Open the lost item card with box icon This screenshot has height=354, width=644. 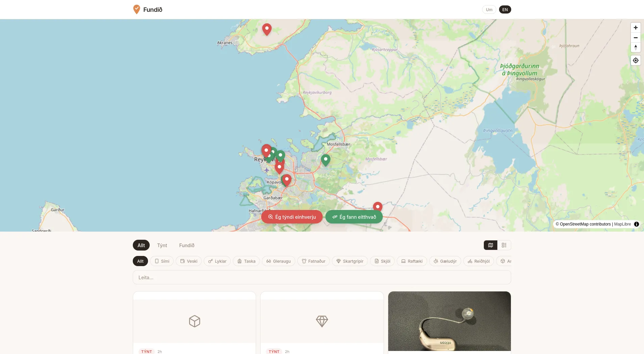(x=194, y=323)
